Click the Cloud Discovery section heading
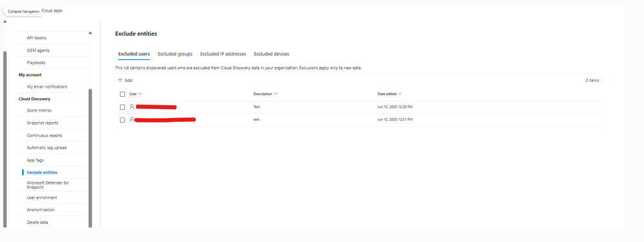The image size is (644, 242). pos(35,99)
